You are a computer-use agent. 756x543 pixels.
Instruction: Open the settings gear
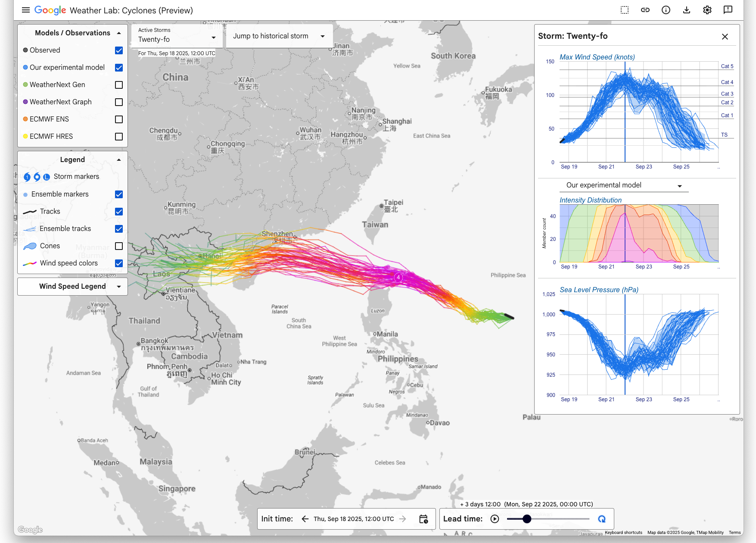707,10
